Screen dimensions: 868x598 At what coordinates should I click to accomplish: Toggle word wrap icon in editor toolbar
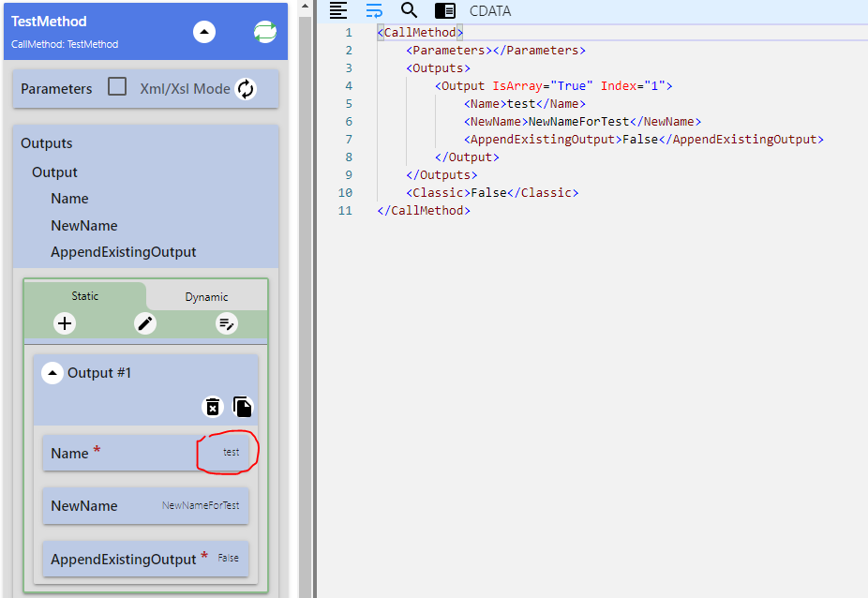pos(374,10)
